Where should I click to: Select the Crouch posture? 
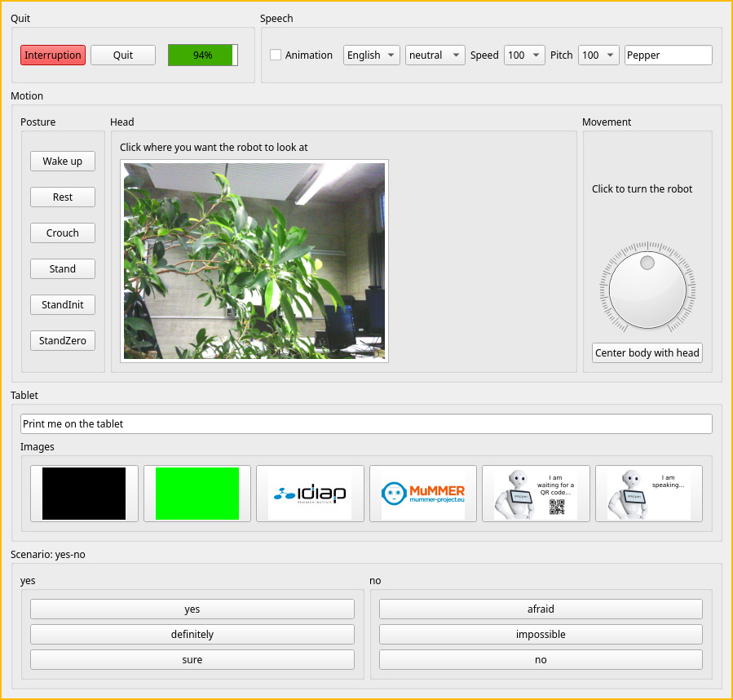pyautogui.click(x=62, y=233)
